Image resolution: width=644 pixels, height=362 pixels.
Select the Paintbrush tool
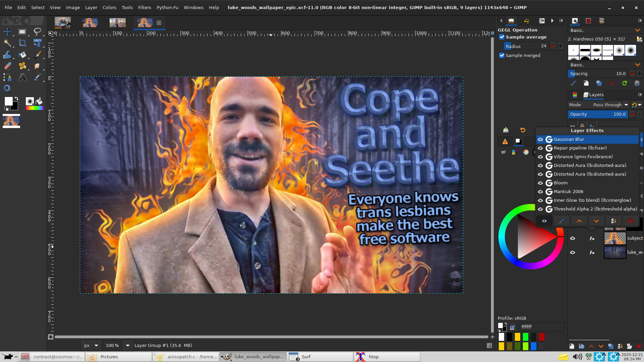pyautogui.click(x=38, y=54)
